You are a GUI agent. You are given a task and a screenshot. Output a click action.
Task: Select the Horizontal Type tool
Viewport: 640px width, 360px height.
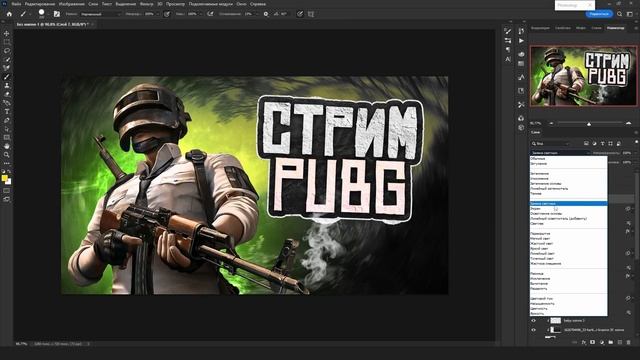pyautogui.click(x=7, y=111)
